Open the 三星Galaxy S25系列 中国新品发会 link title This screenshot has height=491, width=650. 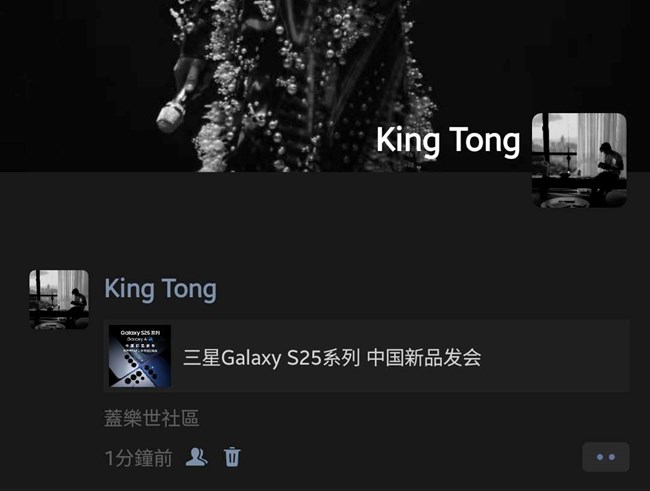tap(332, 357)
